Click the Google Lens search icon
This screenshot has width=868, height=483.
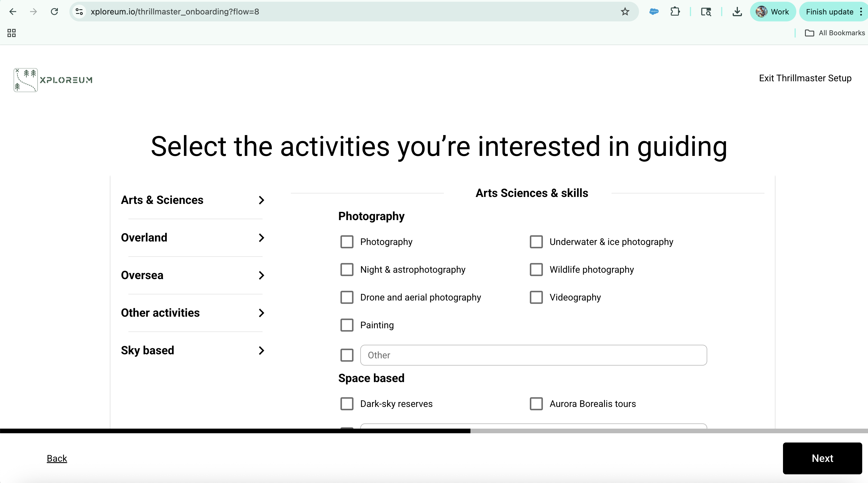(706, 12)
